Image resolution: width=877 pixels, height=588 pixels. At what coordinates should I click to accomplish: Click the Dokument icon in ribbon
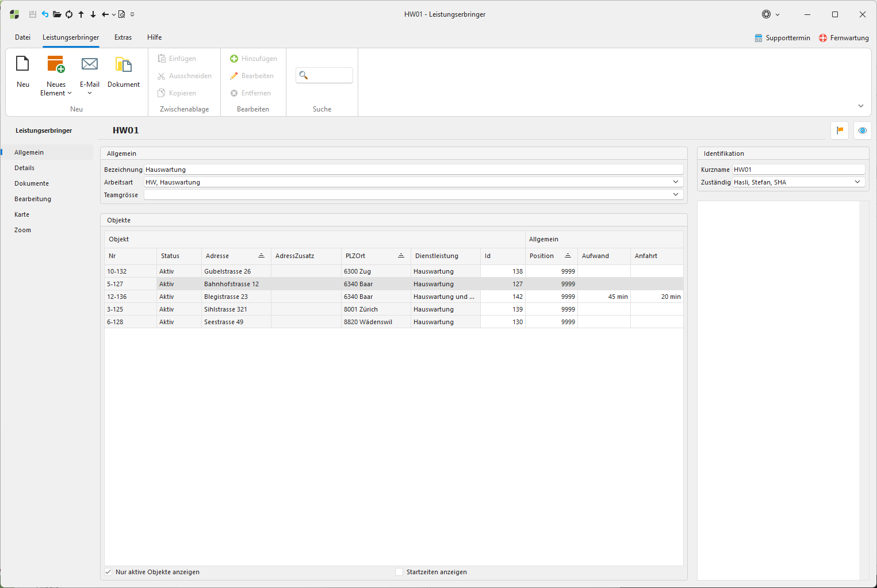(124, 64)
